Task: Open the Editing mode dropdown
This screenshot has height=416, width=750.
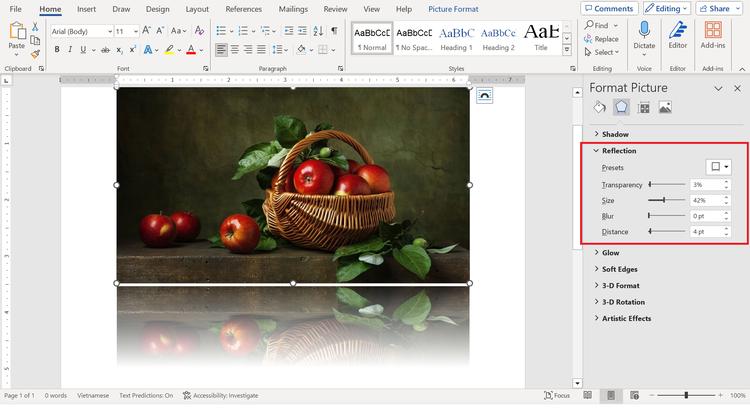Action: click(x=666, y=9)
